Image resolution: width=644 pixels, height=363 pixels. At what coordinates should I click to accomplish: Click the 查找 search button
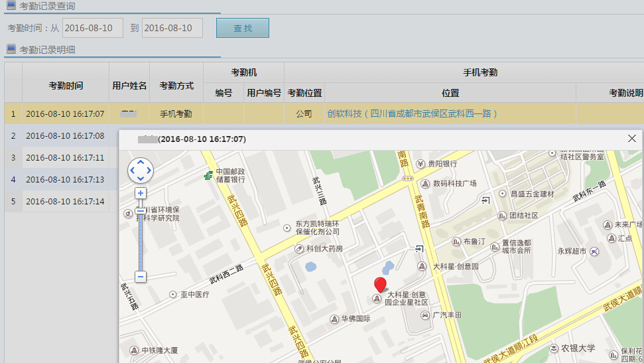242,28
